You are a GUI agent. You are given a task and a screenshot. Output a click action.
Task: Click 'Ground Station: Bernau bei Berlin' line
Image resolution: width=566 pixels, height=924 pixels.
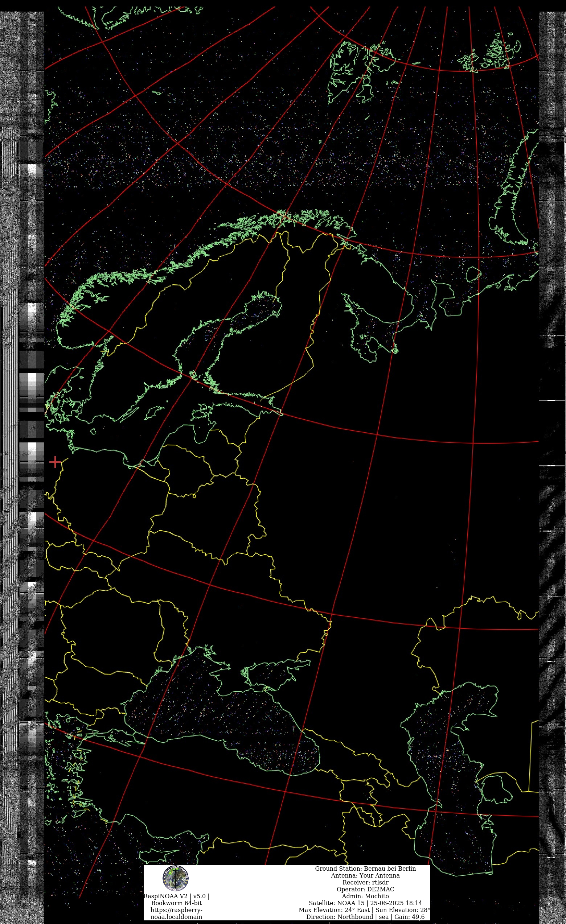(x=365, y=869)
